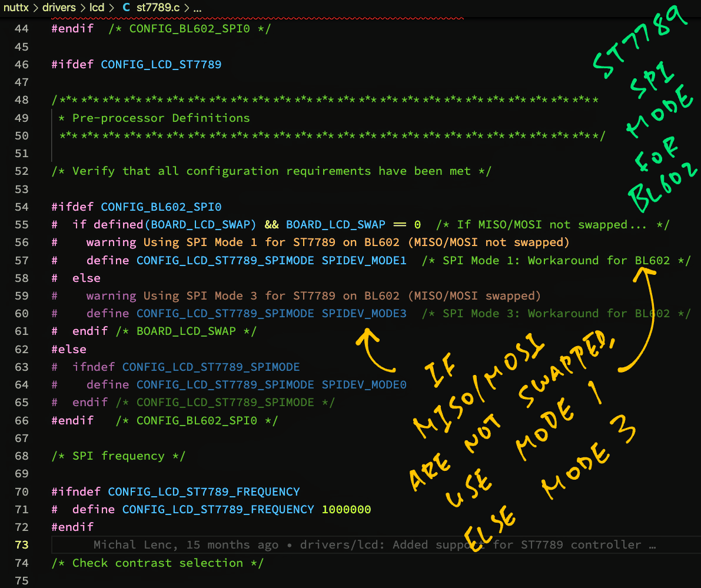The image size is (701, 588).
Task: Click line number 73 in gutter
Action: pos(21,544)
